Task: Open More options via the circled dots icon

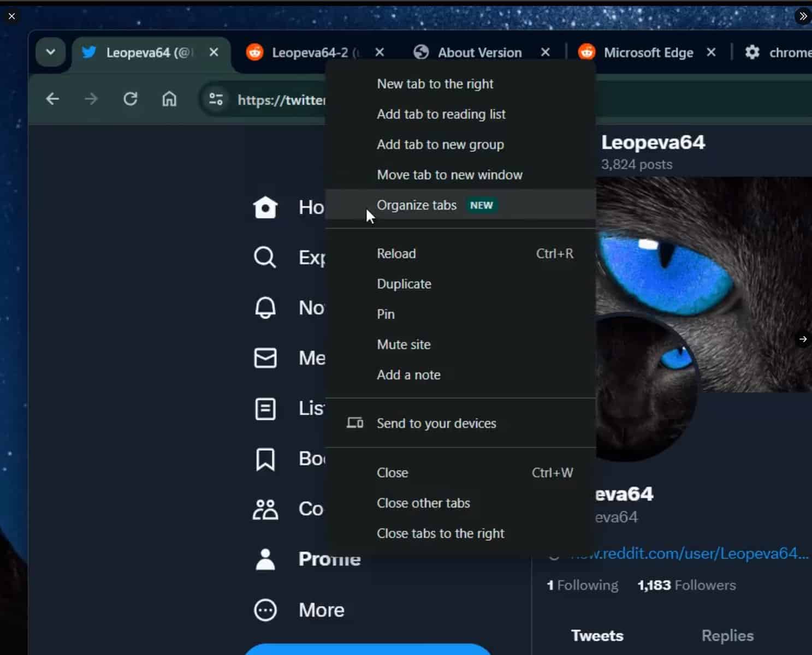Action: click(x=265, y=610)
